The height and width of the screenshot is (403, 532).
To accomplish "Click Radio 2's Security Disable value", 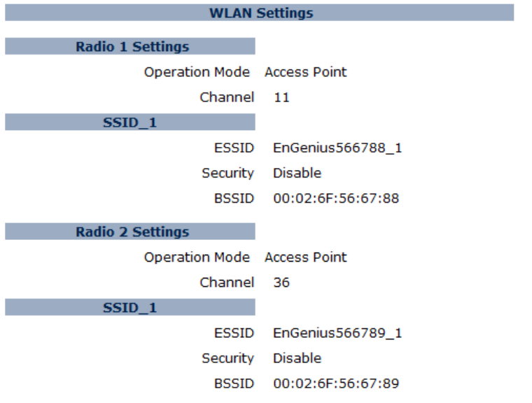I will click(297, 358).
